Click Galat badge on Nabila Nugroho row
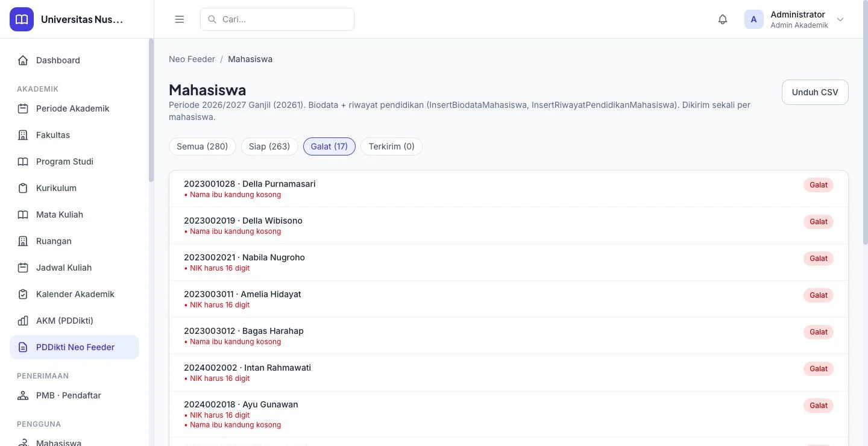The image size is (868, 446). coord(819,259)
